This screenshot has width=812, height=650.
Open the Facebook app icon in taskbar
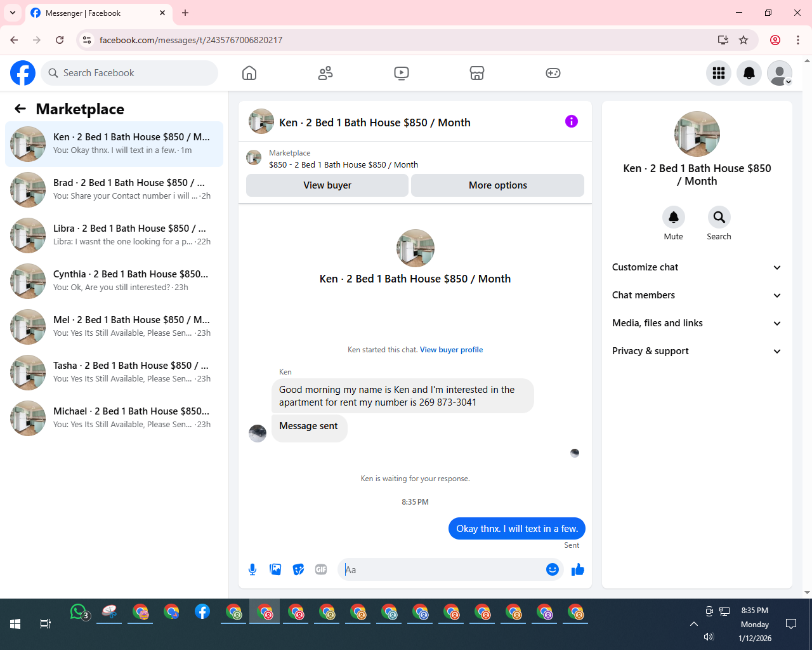click(x=202, y=612)
